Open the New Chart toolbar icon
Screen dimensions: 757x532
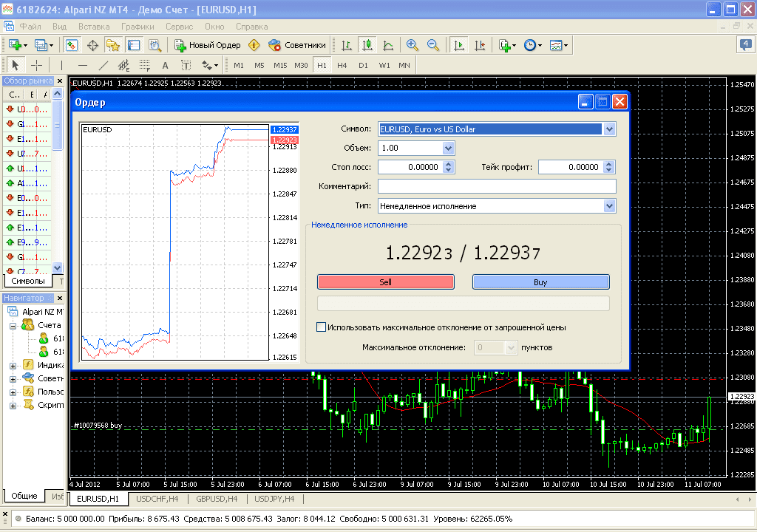click(18, 45)
